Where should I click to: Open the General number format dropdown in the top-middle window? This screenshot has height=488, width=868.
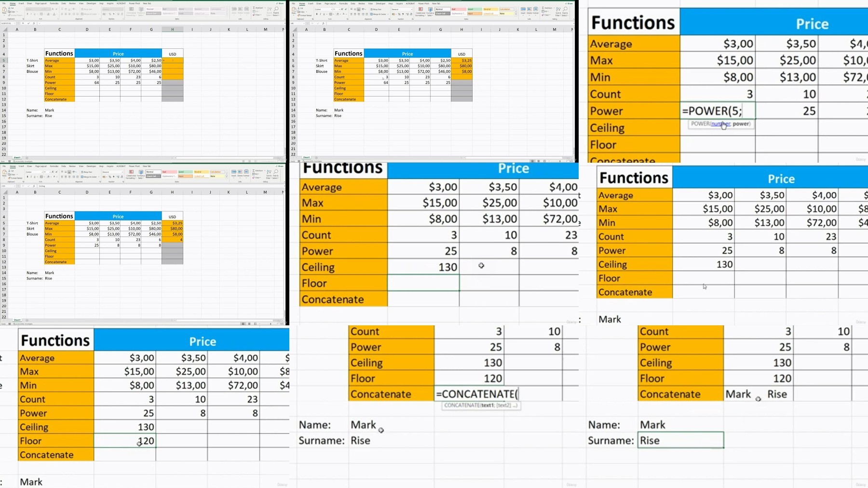[x=411, y=9]
